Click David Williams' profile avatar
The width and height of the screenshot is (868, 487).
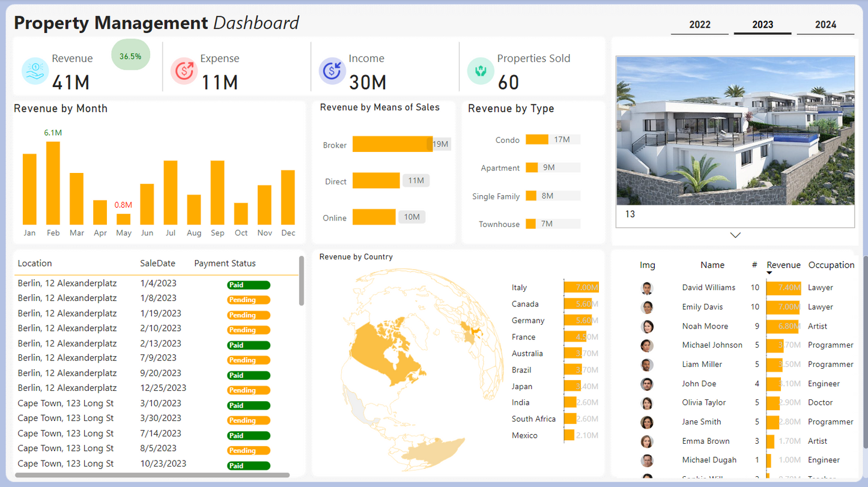click(x=647, y=288)
